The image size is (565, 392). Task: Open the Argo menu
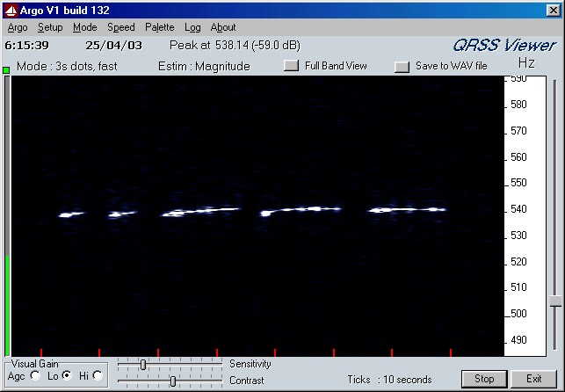click(x=18, y=27)
